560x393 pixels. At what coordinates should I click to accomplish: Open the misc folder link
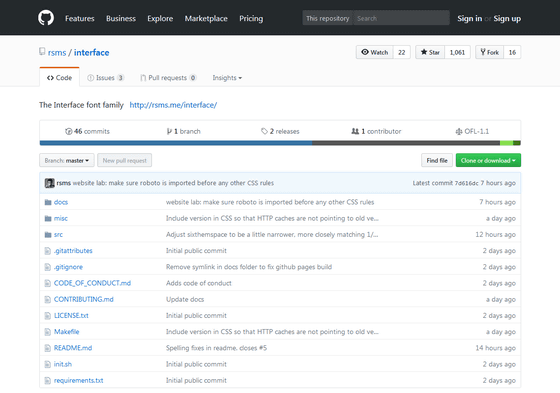(61, 218)
